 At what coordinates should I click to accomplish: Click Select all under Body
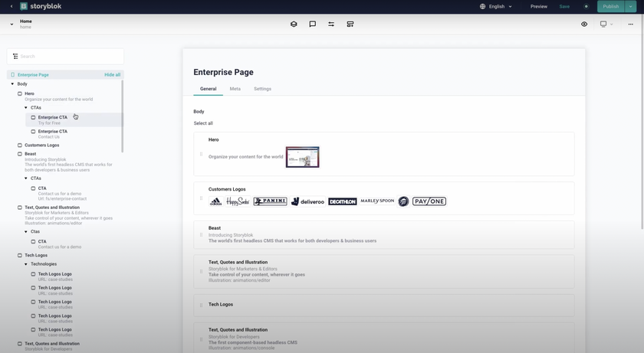coord(203,123)
